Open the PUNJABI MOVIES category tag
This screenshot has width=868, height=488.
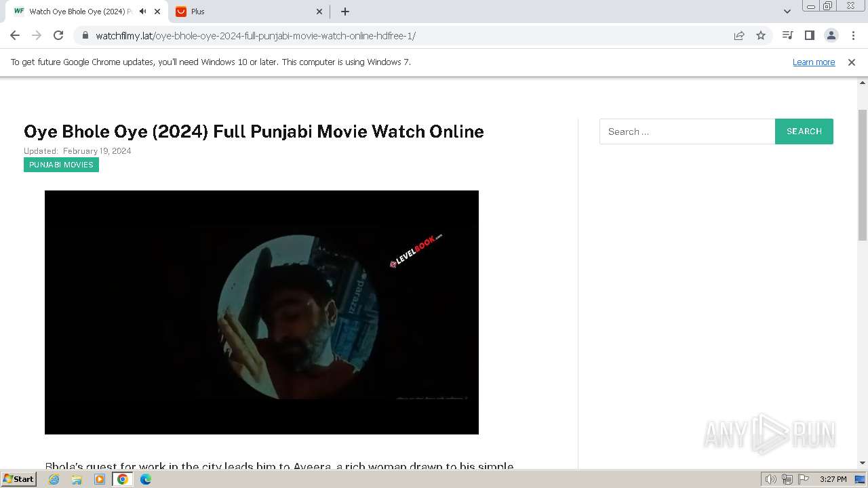pos(61,165)
